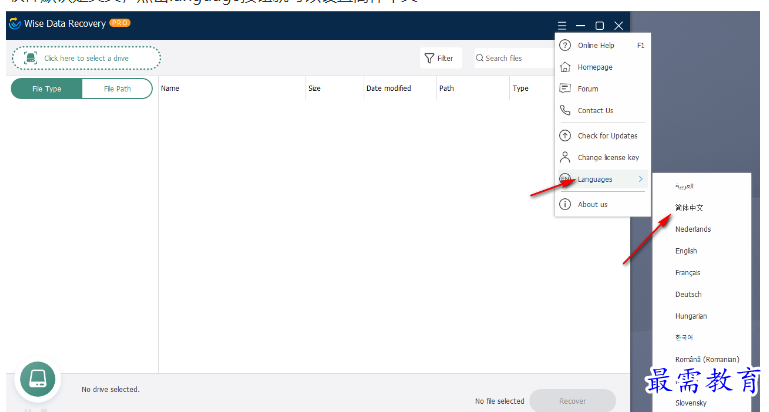Select Română (Romanian) language option
Image resolution: width=769 pixels, height=412 pixels.
pyautogui.click(x=707, y=359)
